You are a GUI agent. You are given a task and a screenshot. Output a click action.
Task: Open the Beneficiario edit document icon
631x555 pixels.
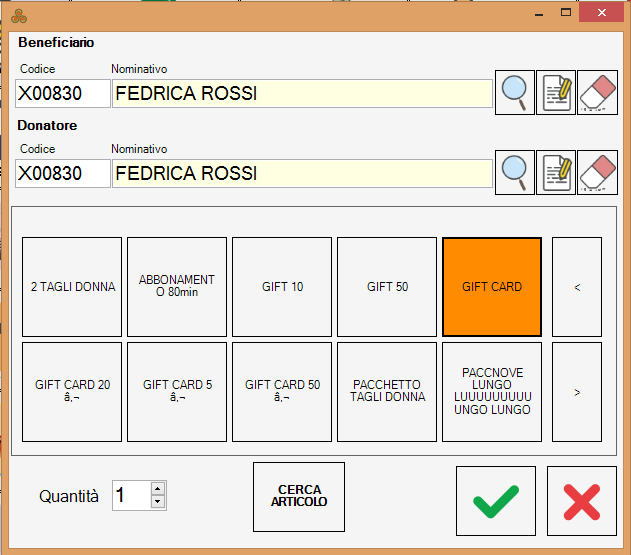pos(556,93)
